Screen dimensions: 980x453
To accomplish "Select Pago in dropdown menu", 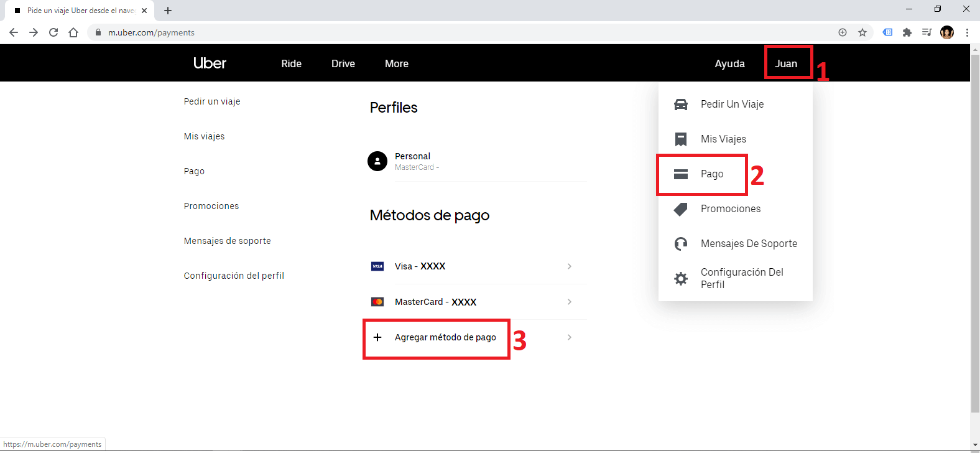I will pos(736,174).
